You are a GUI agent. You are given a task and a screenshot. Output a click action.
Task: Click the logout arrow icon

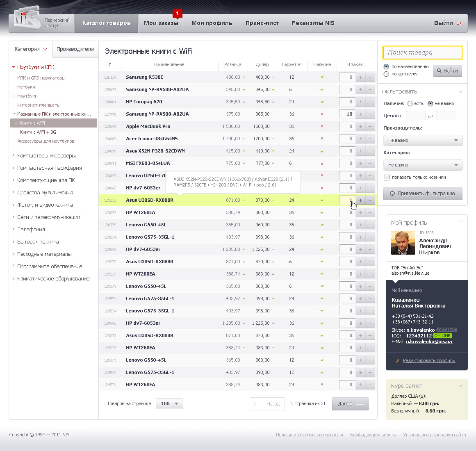459,23
